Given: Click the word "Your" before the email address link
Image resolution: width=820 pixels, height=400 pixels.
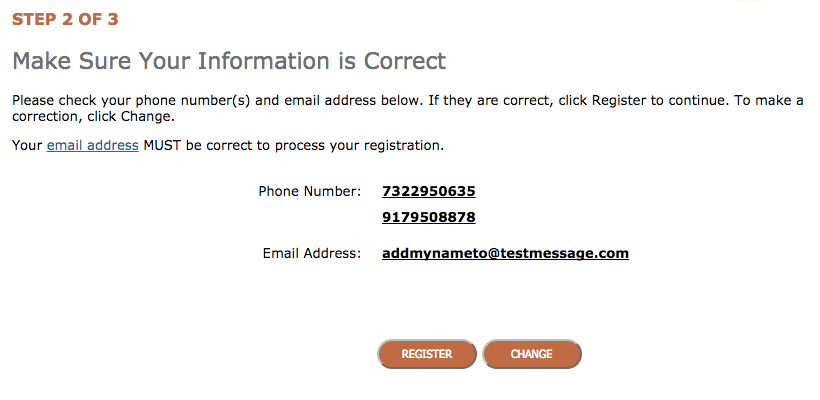Looking at the screenshot, I should pyautogui.click(x=27, y=145).
